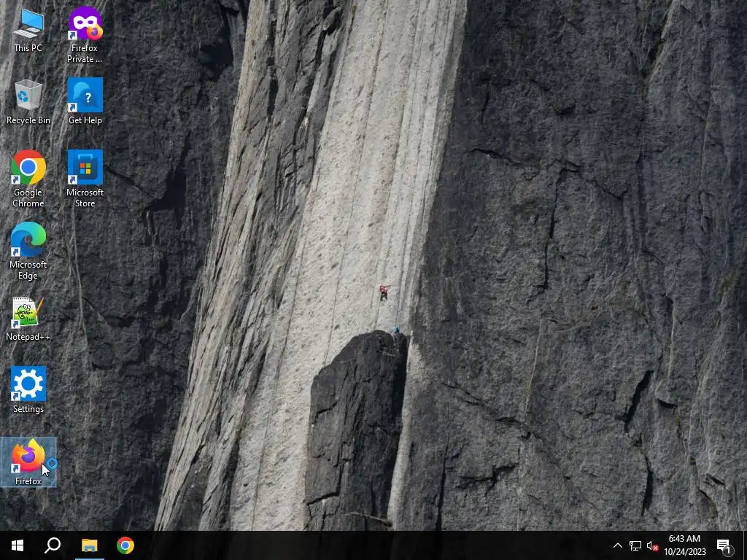Screen dimensions: 747x560
Task: Open network status tray icon
Action: pos(635,545)
